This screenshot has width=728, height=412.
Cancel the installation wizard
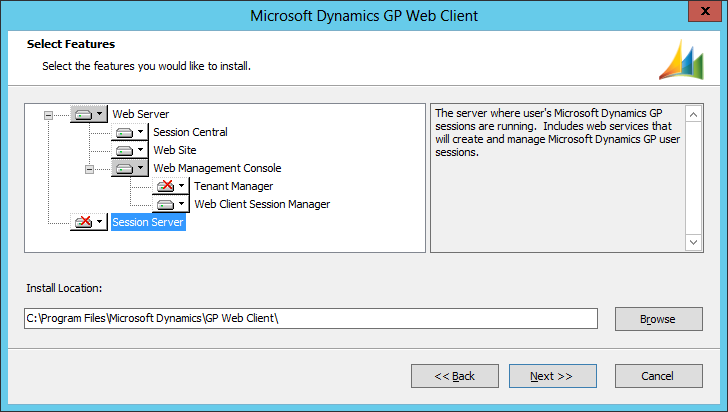(659, 376)
